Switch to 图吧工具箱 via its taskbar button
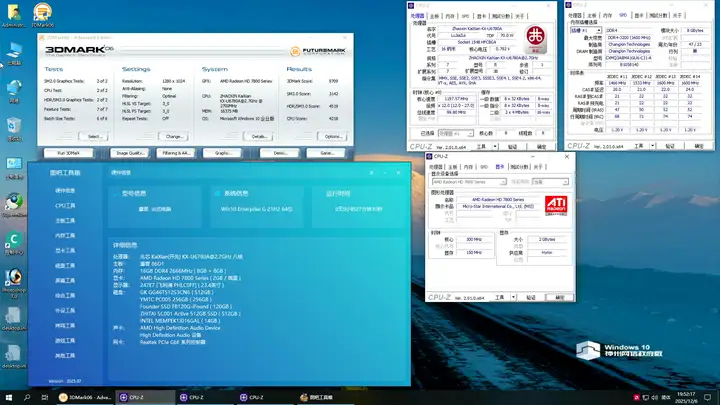This screenshot has height=405, width=720. click(x=328, y=397)
